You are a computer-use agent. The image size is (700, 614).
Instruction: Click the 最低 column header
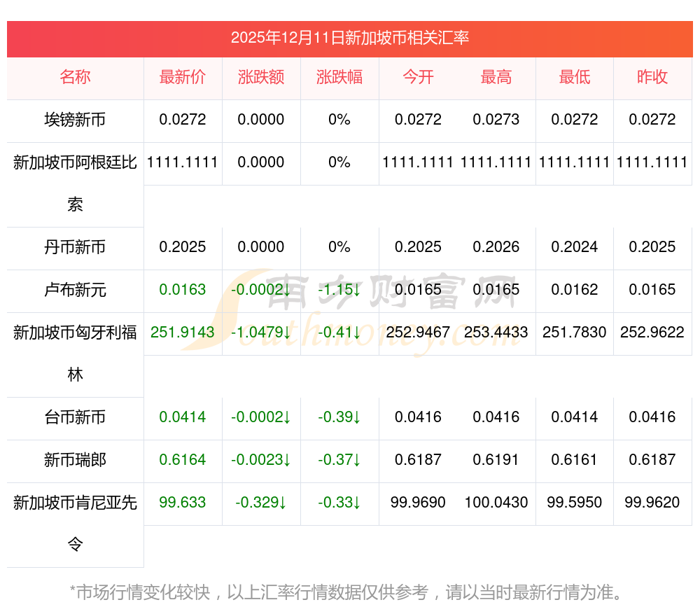pos(575,78)
